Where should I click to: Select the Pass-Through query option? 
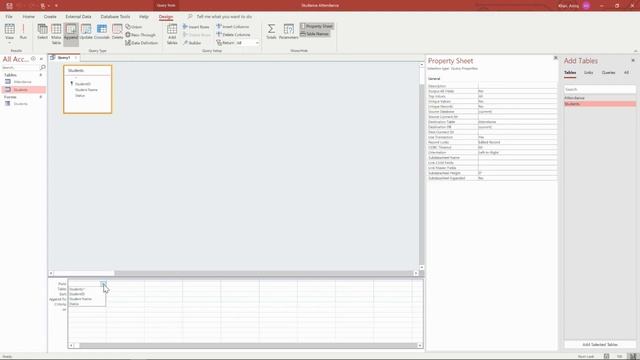pyautogui.click(x=140, y=35)
